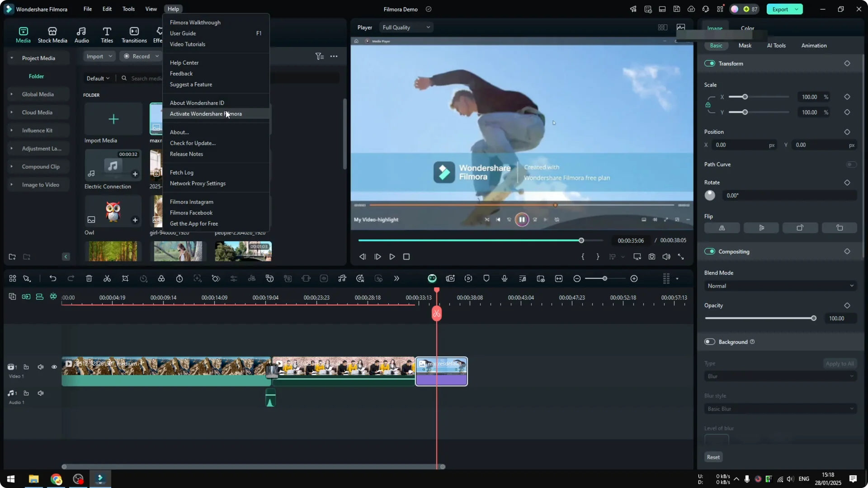The image size is (868, 488).
Task: Click the split scissors icon in timeline toolbar
Action: 107,278
